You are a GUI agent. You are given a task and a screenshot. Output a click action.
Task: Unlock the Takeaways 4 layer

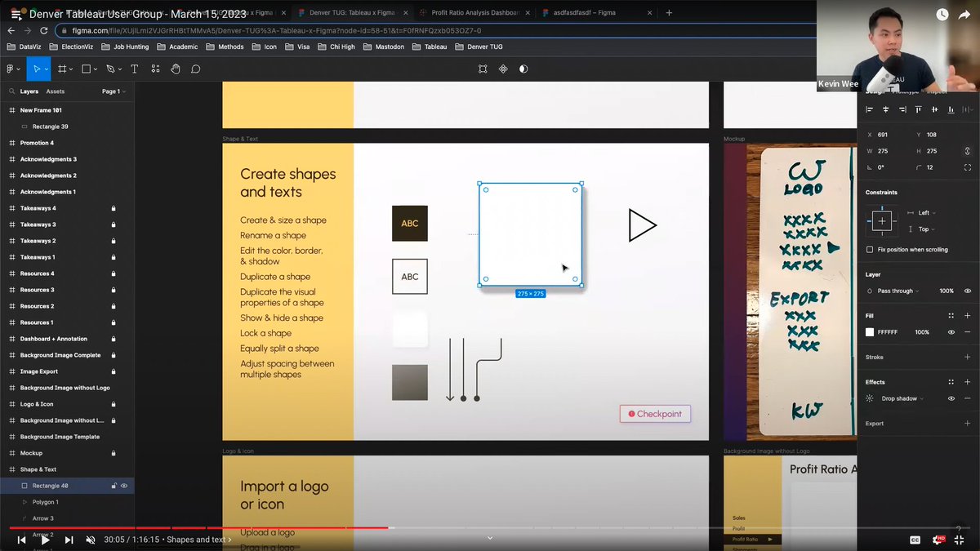pyautogui.click(x=114, y=208)
